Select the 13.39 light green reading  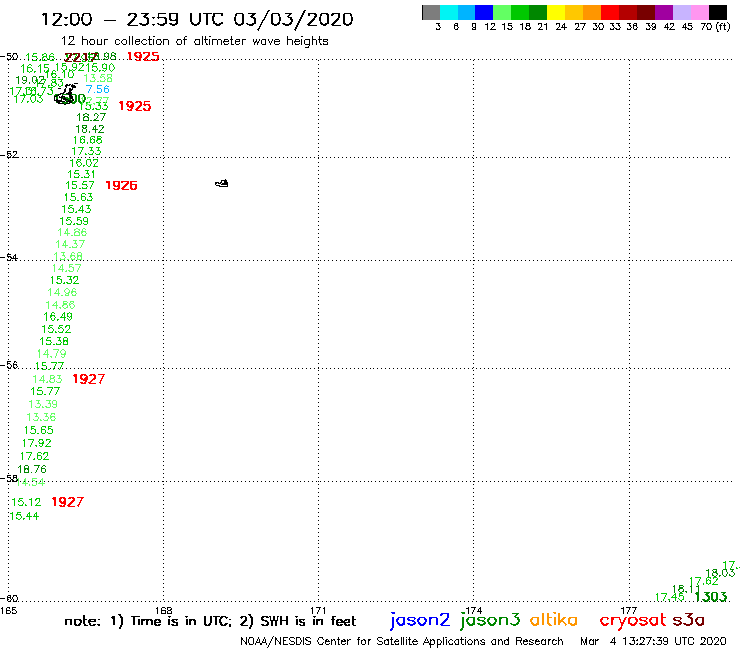(x=43, y=405)
